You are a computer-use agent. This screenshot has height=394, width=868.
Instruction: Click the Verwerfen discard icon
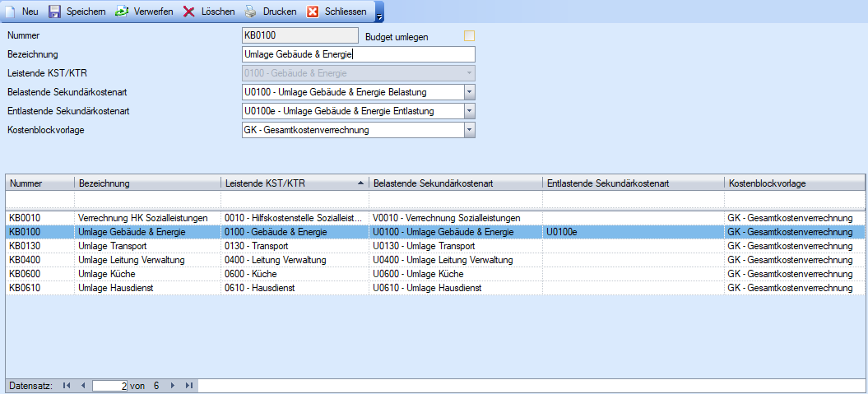click(122, 12)
